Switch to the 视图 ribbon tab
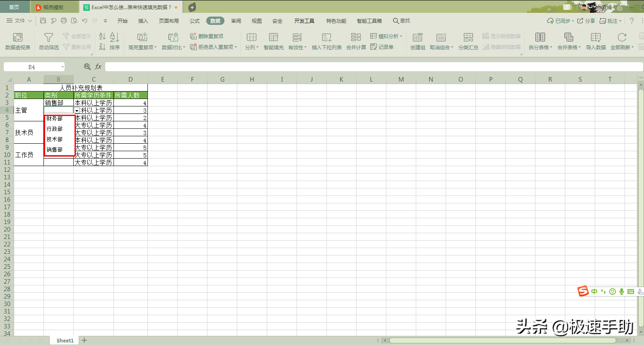The height and width of the screenshot is (345, 644). pyautogui.click(x=257, y=21)
